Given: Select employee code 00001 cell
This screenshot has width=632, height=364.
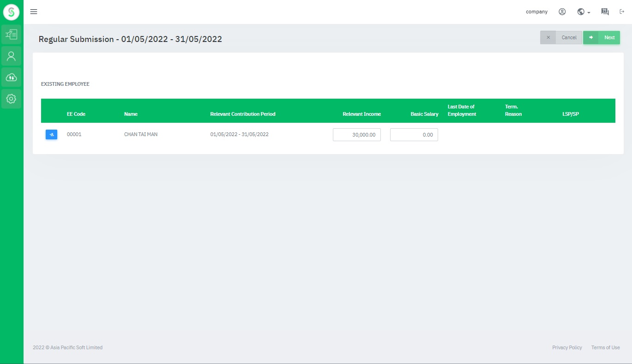Looking at the screenshot, I should coord(74,135).
